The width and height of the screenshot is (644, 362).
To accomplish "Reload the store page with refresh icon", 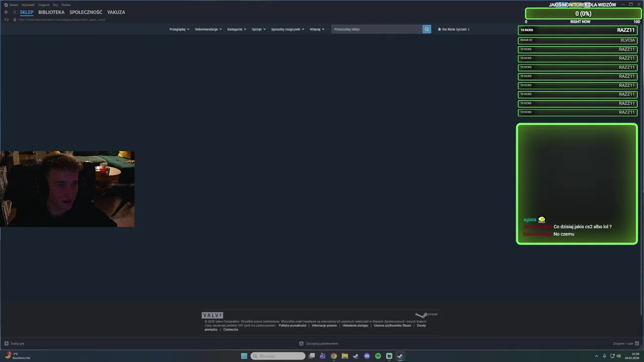I will pos(7,20).
